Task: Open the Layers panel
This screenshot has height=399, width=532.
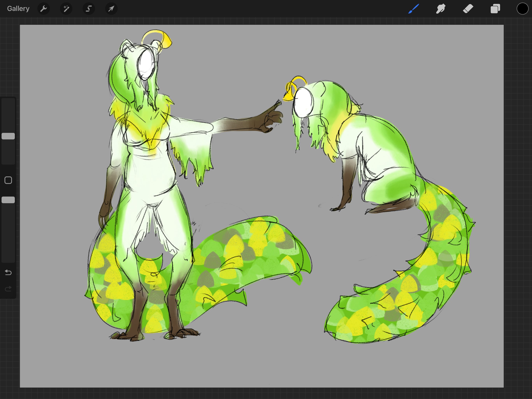Action: (495, 9)
